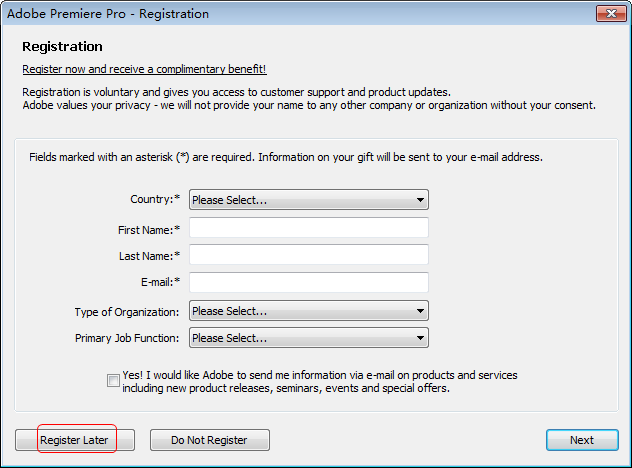Image resolution: width=632 pixels, height=468 pixels.
Task: Click into the Last Name field
Action: 308,255
